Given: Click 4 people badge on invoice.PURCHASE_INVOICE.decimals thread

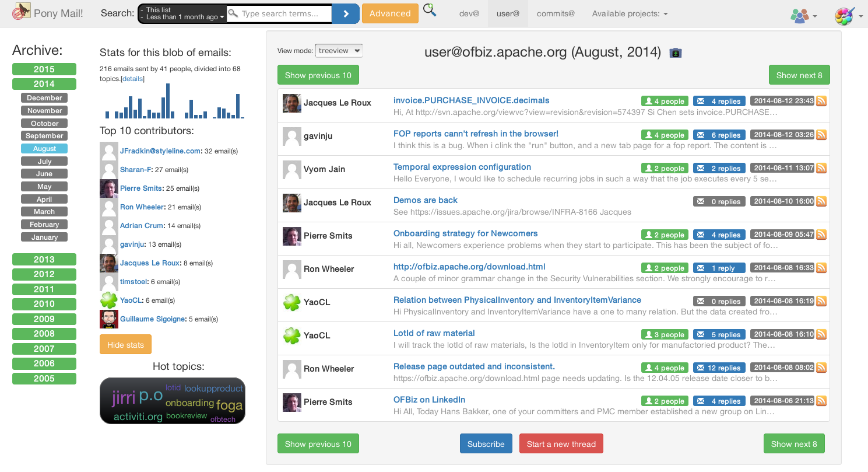Looking at the screenshot, I should coord(665,102).
